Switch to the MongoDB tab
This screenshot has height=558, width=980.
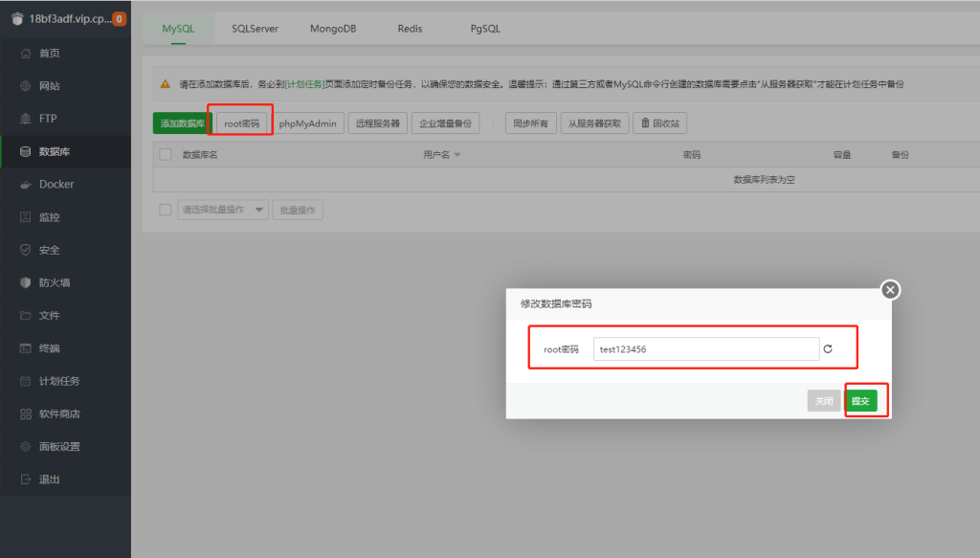coord(333,29)
